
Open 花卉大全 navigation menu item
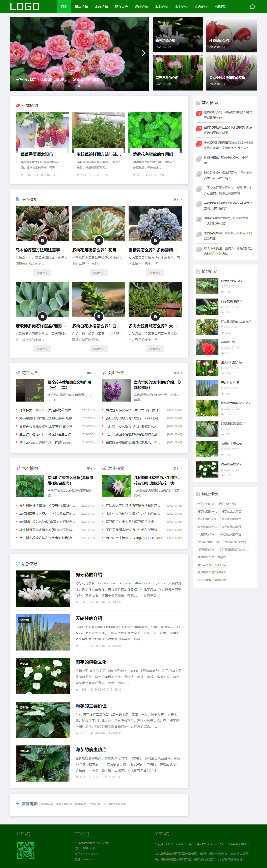pos(121,7)
